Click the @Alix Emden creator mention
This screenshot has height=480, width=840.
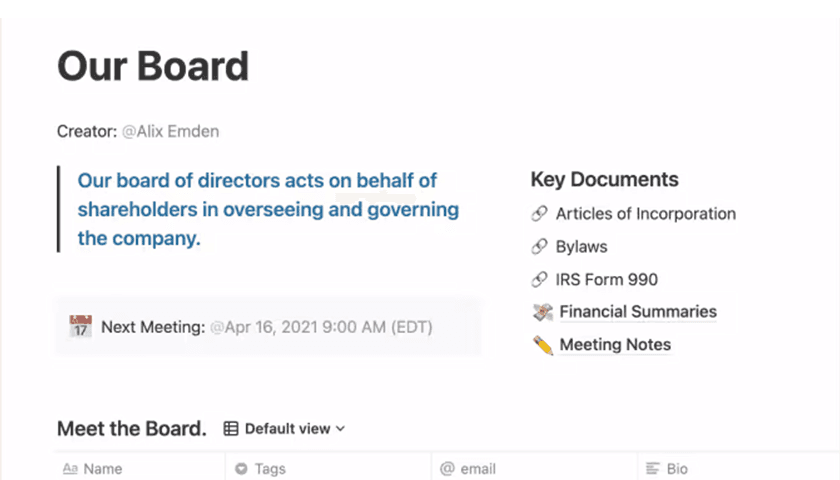coord(170,131)
